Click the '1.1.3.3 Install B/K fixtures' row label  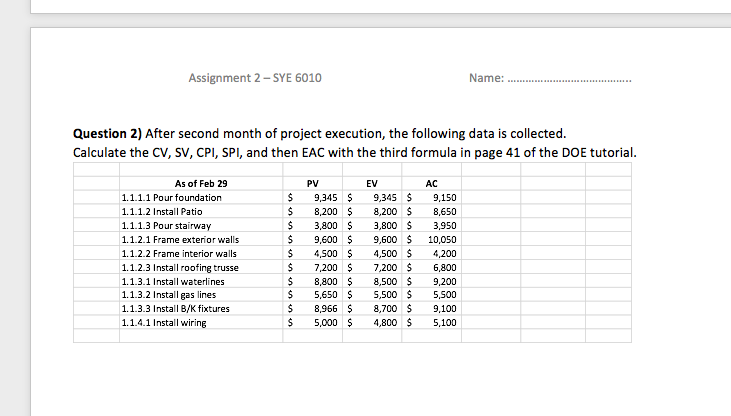175,309
